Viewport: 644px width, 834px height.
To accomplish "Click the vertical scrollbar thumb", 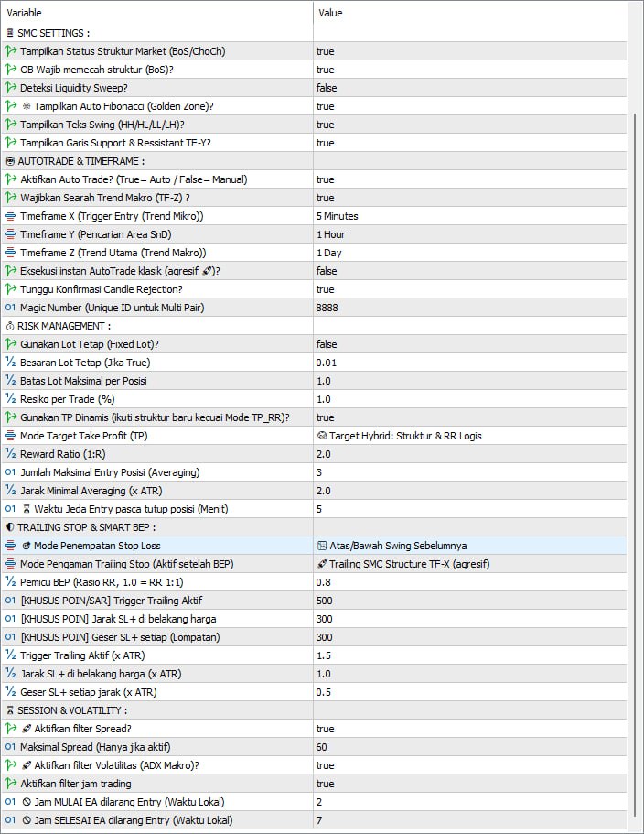I will [635, 465].
